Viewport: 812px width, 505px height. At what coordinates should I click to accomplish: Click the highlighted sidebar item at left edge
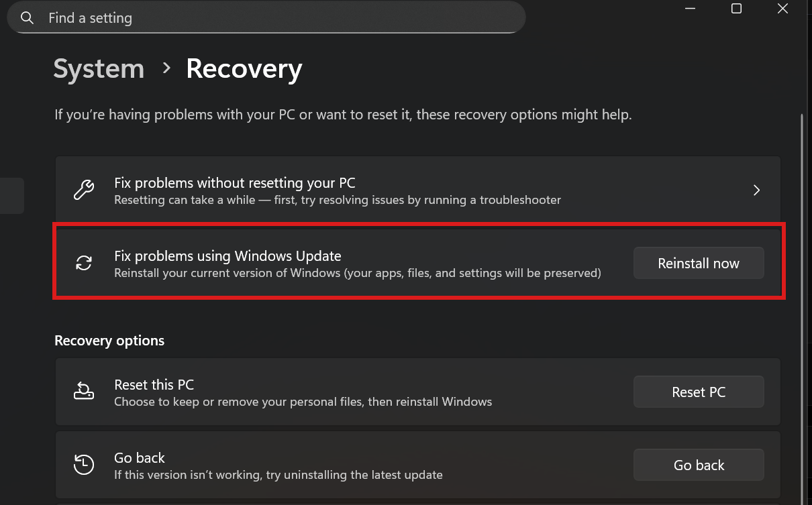coord(12,196)
